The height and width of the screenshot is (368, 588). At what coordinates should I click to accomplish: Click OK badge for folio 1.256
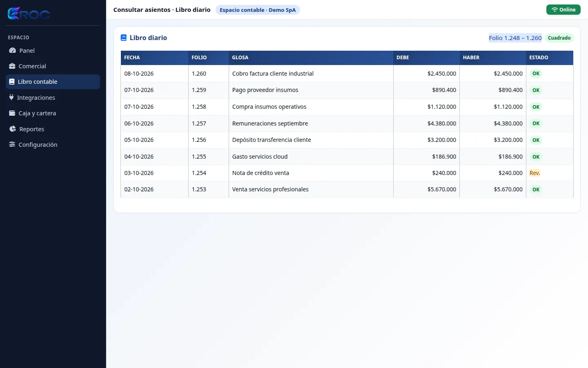click(x=536, y=140)
